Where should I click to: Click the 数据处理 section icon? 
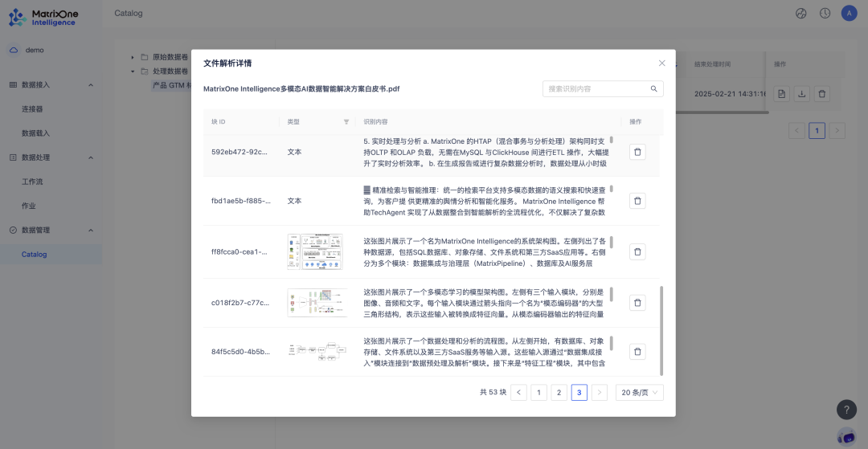pyautogui.click(x=14, y=157)
